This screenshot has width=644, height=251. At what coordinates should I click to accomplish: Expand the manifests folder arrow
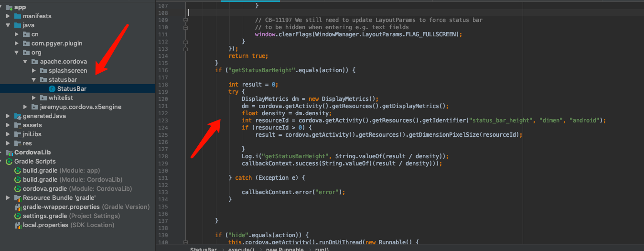8,16
